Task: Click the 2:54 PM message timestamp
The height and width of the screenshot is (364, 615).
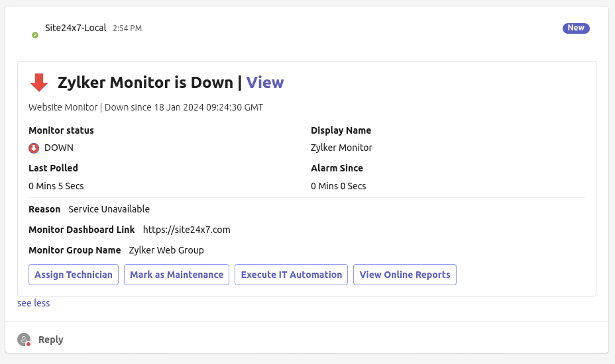Action: [127, 28]
